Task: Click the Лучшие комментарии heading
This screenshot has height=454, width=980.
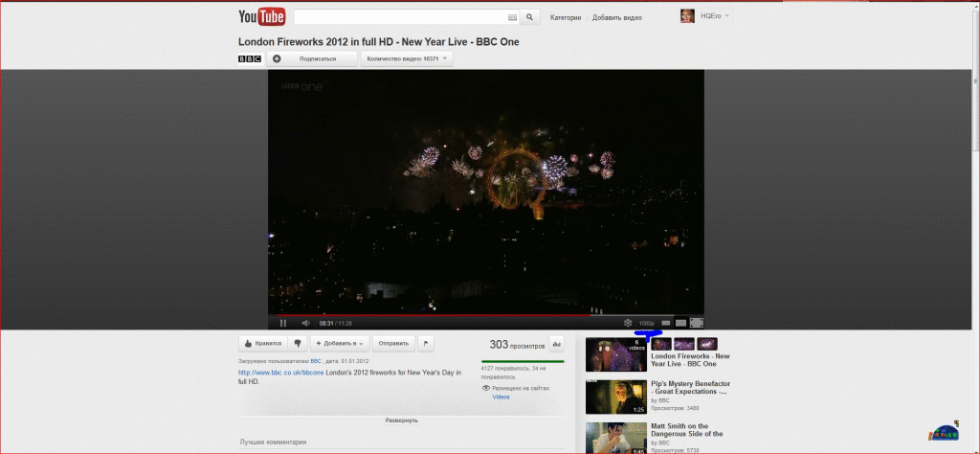Action: pyautogui.click(x=273, y=443)
